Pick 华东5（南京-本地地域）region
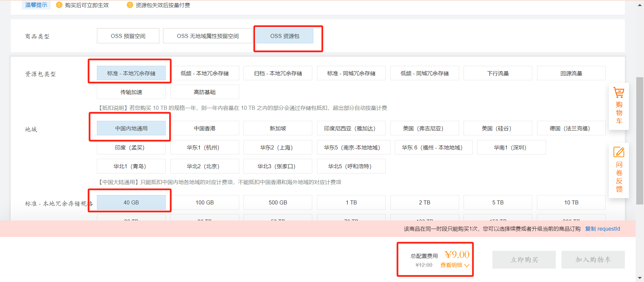Screen dimensions: 644x282 click(354, 147)
